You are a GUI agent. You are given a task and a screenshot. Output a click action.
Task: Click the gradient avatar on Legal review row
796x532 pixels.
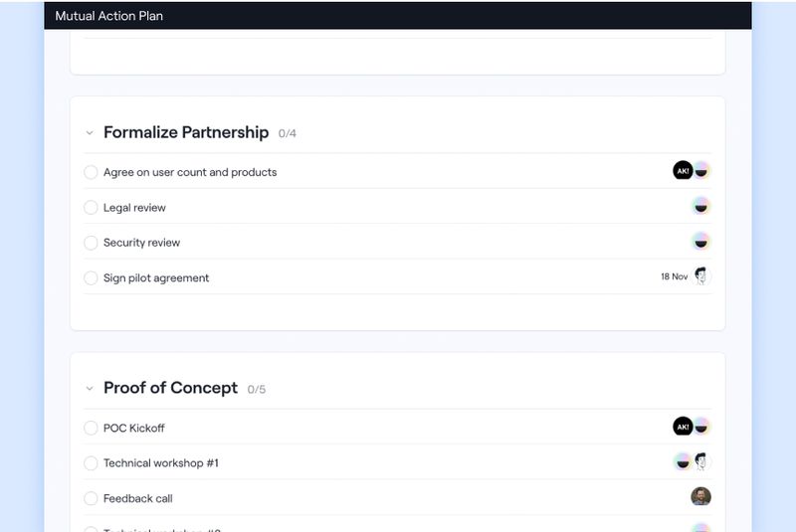click(x=701, y=207)
